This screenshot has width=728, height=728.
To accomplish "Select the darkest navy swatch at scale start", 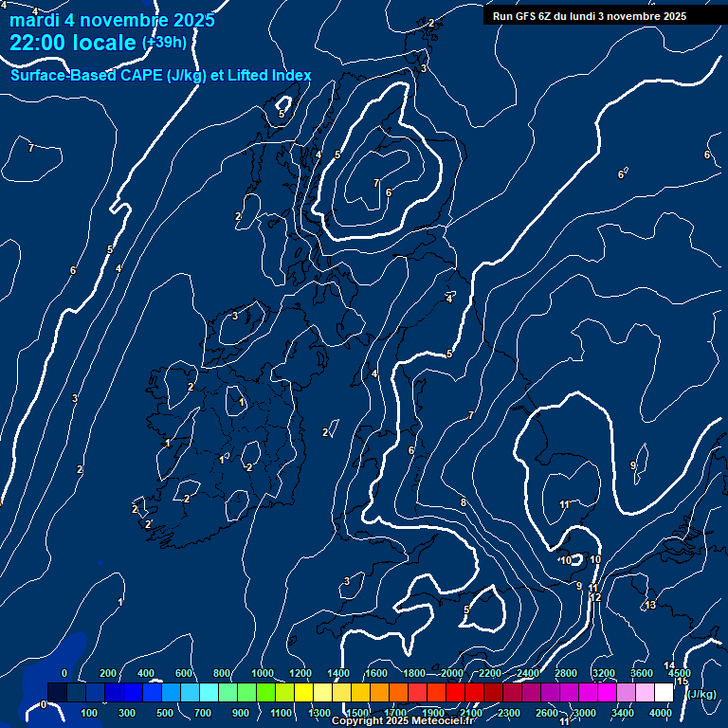I will pos(57,693).
